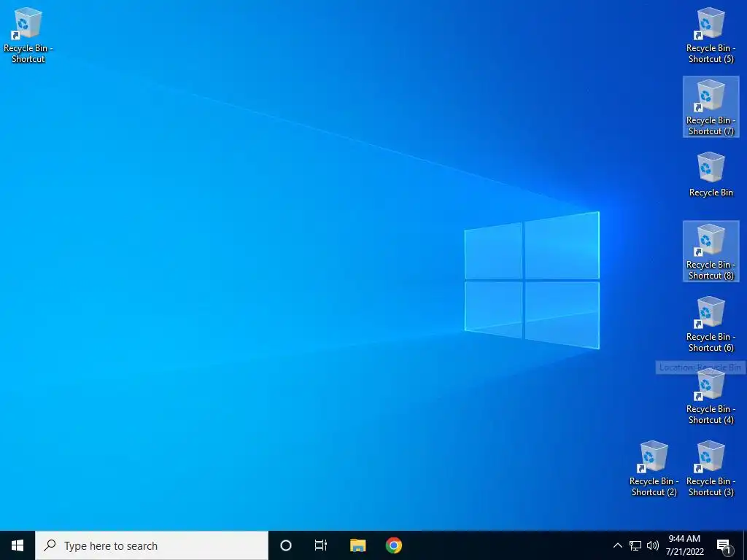747x560 pixels.
Task: Show hidden system tray icons
Action: tap(617, 545)
